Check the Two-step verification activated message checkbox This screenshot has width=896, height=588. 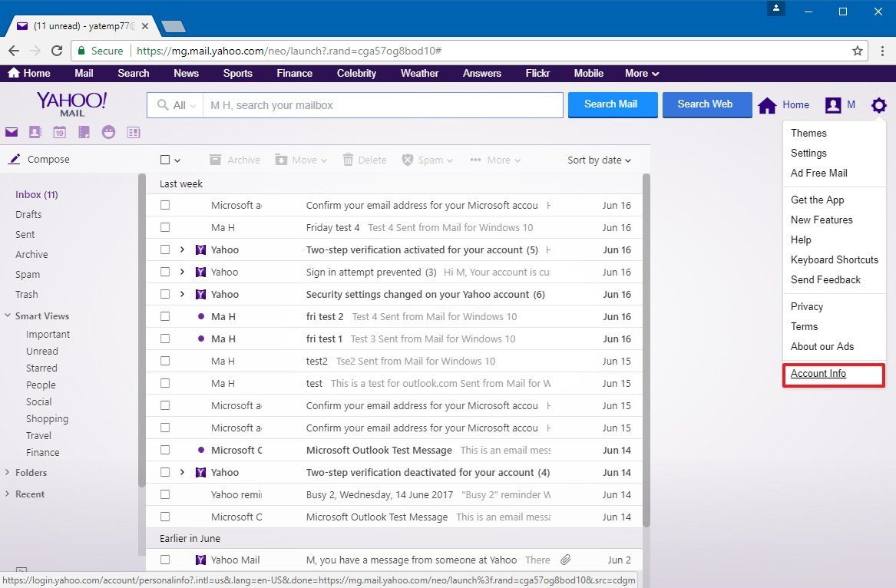click(165, 249)
